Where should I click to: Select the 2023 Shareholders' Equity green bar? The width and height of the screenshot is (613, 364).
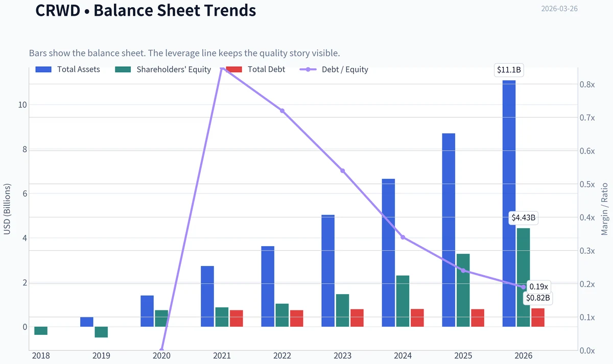[x=343, y=310]
